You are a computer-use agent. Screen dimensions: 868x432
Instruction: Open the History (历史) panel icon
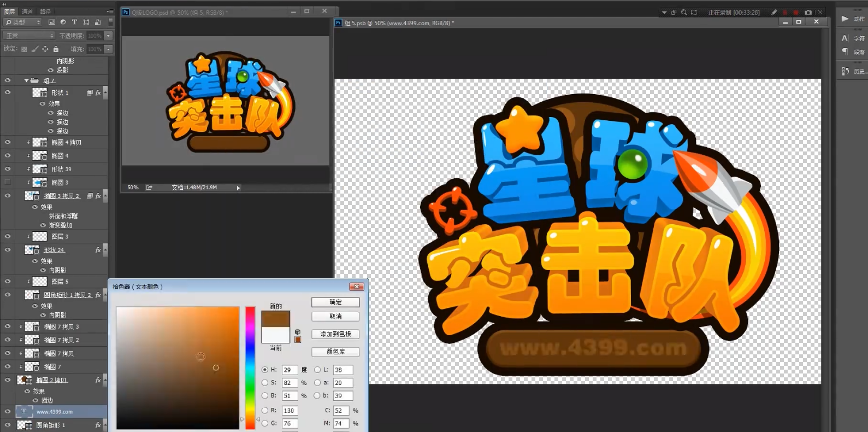[845, 71]
